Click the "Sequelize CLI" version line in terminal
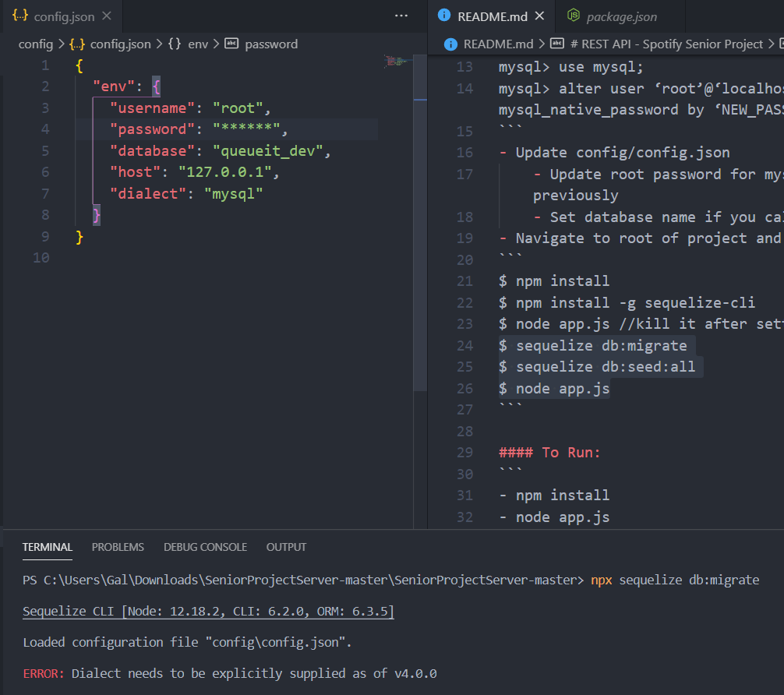The image size is (784, 695). click(209, 611)
